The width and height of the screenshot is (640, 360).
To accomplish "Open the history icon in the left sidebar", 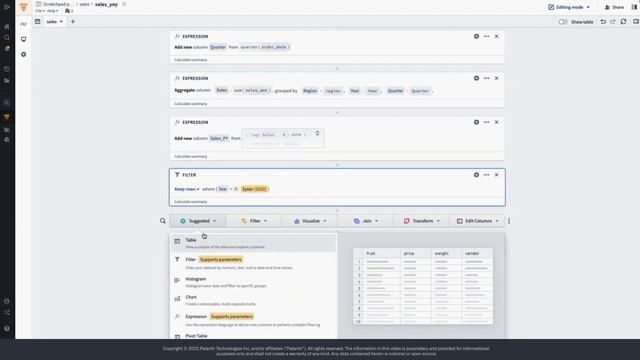I will click(7, 69).
